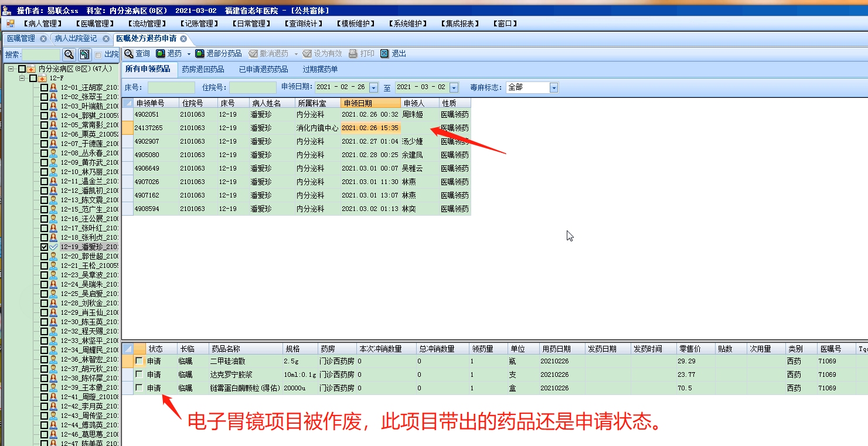Select patient 12-20_郭世超 in tree

89,256
